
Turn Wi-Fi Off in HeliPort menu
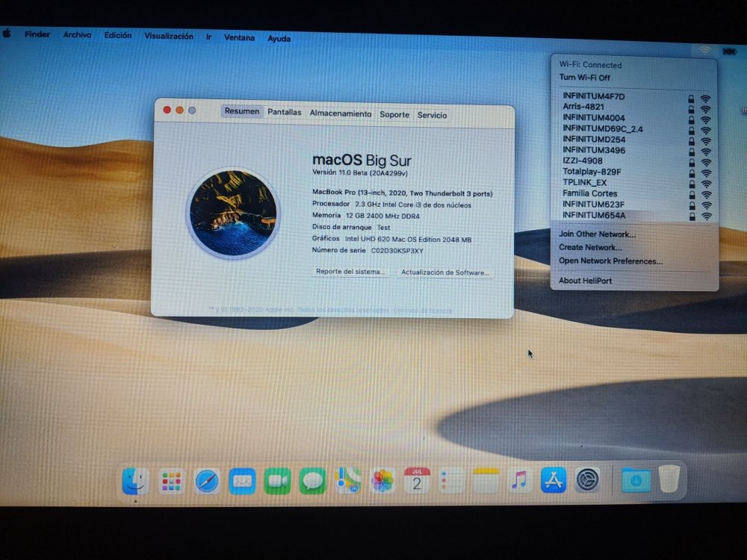(x=585, y=77)
